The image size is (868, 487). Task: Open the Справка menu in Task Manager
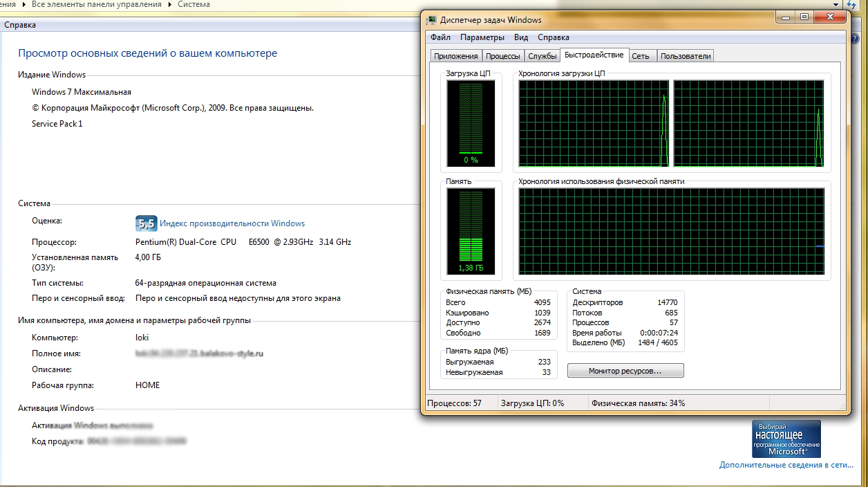554,37
